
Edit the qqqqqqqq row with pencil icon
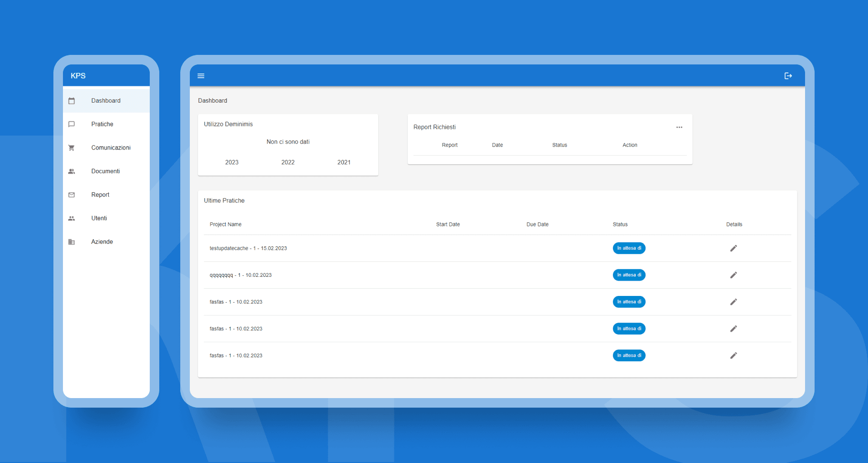click(734, 275)
